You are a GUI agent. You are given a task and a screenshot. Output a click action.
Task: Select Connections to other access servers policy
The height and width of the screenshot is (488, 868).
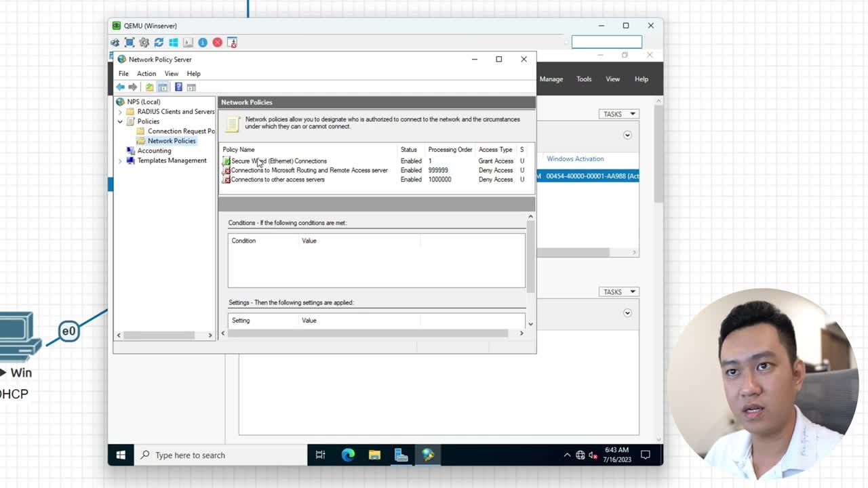pos(277,180)
